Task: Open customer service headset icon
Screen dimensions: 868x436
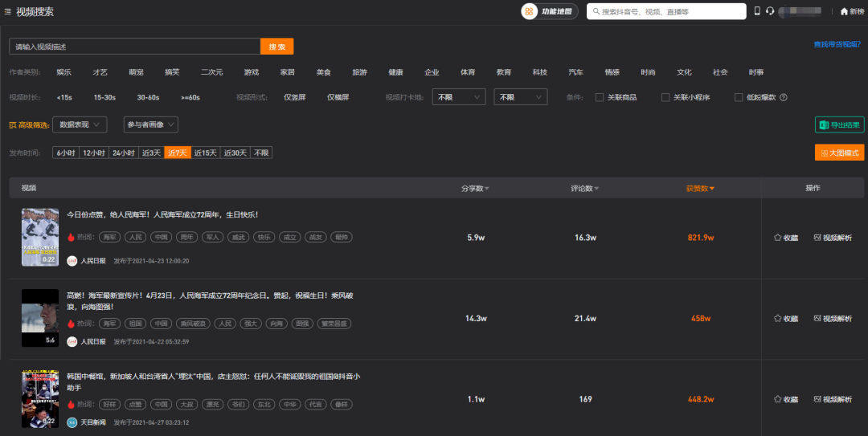Action: coord(770,11)
